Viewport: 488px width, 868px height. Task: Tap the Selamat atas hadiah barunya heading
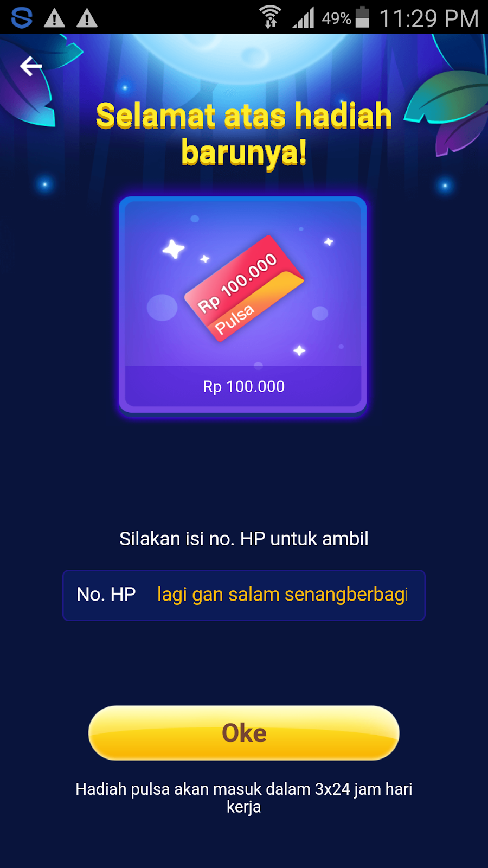click(244, 134)
